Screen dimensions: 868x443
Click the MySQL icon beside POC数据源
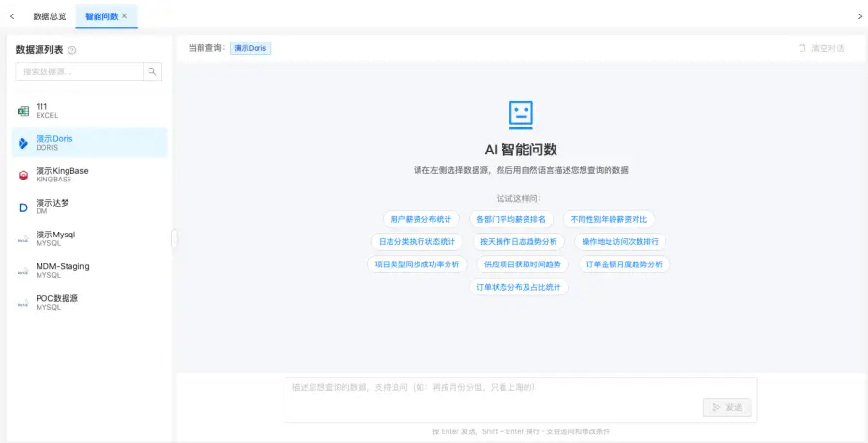tap(23, 303)
